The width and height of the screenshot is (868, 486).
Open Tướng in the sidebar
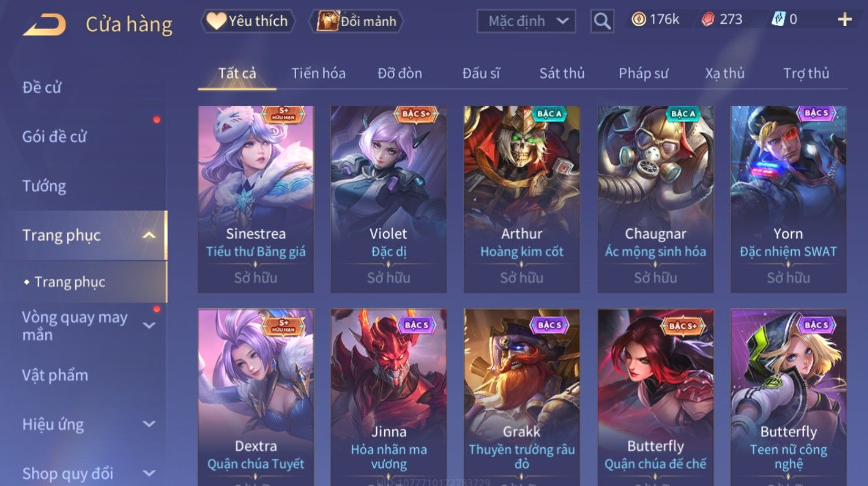point(44,186)
